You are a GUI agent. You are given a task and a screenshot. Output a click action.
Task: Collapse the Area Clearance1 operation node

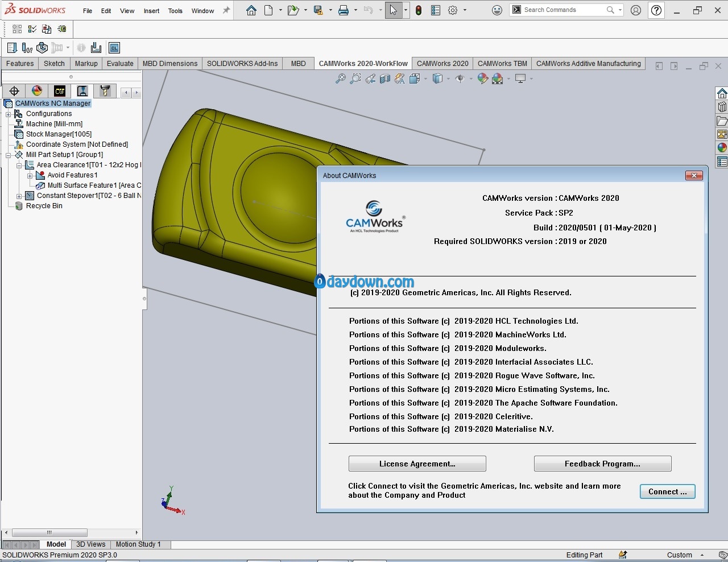coord(19,165)
